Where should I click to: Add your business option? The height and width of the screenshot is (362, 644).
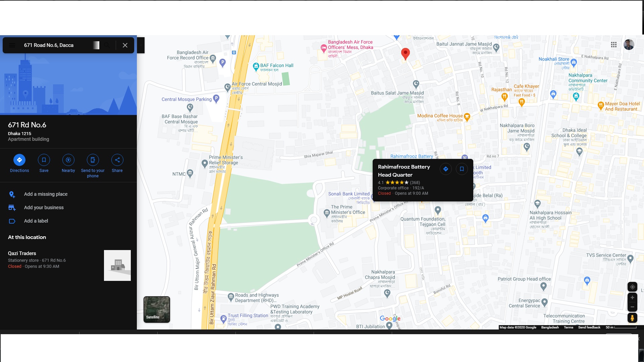(68, 207)
